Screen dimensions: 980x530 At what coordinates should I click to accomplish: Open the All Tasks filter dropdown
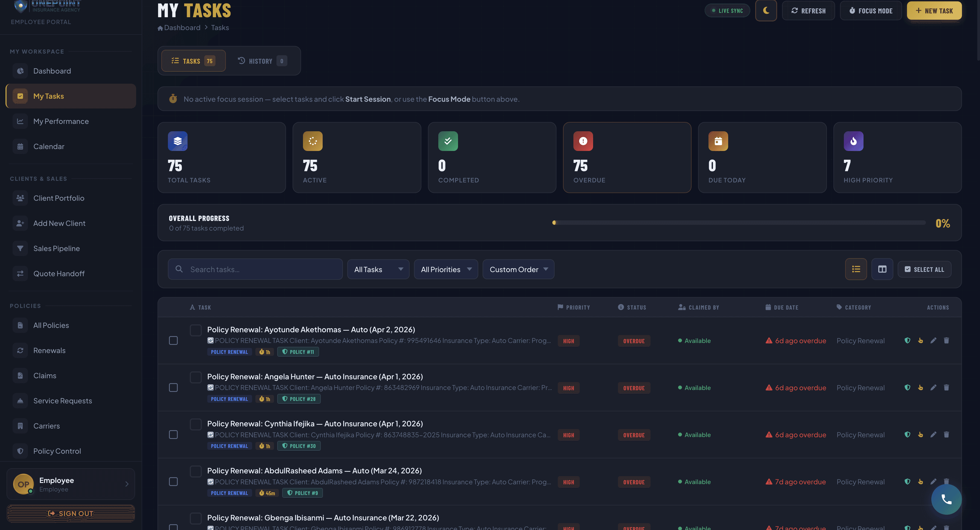[x=378, y=269]
